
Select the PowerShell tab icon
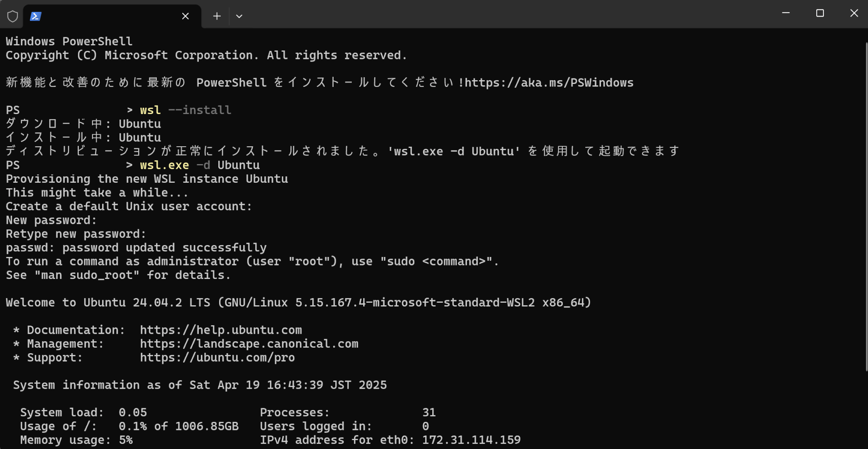click(x=36, y=16)
